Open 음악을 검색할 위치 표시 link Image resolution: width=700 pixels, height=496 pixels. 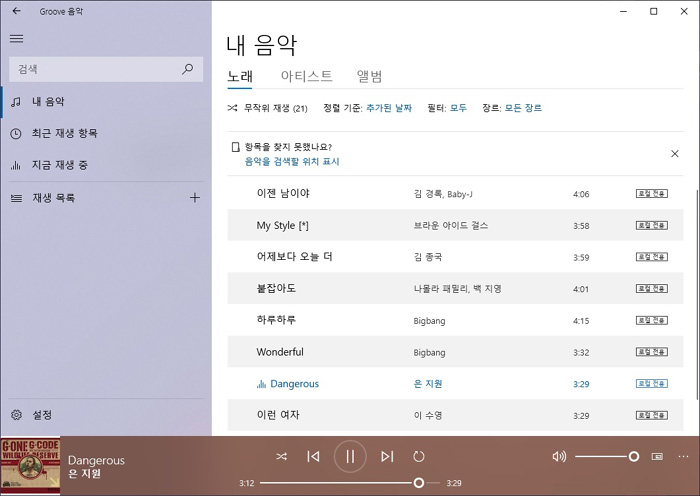pos(292,162)
